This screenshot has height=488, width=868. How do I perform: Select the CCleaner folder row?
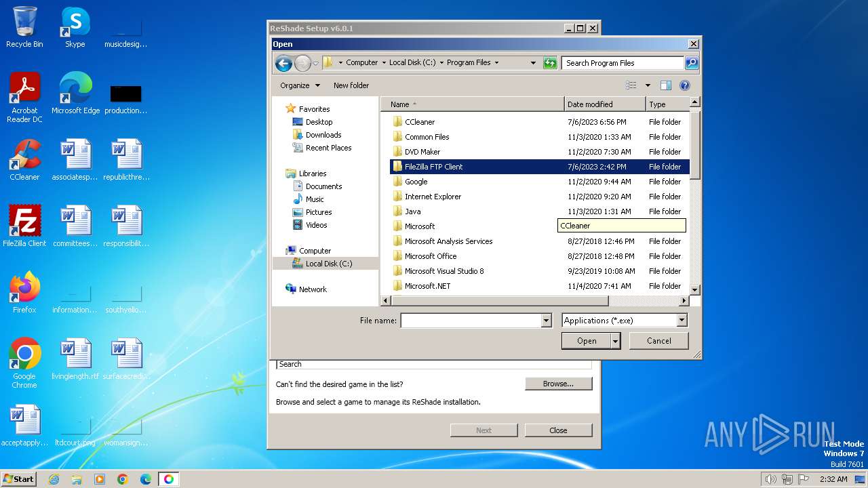coord(540,122)
